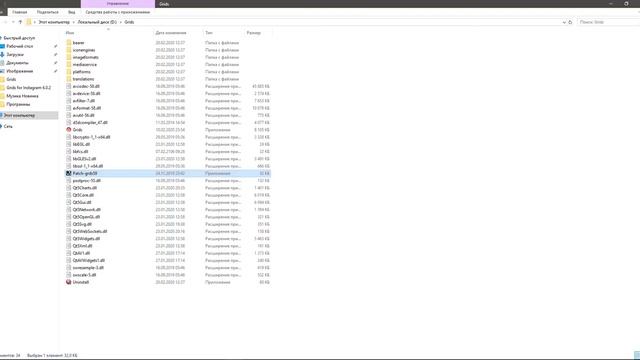
Task: Click the platforms folder icon
Action: click(69, 72)
